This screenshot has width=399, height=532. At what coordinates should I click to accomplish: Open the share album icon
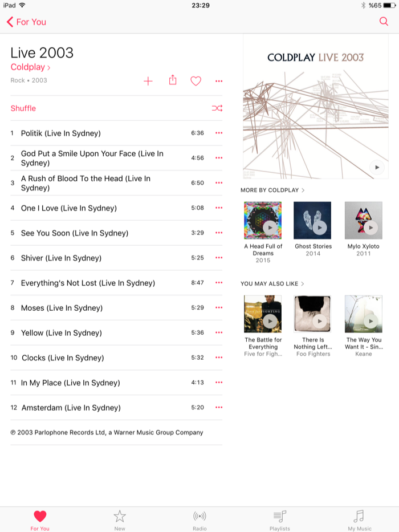coord(173,80)
